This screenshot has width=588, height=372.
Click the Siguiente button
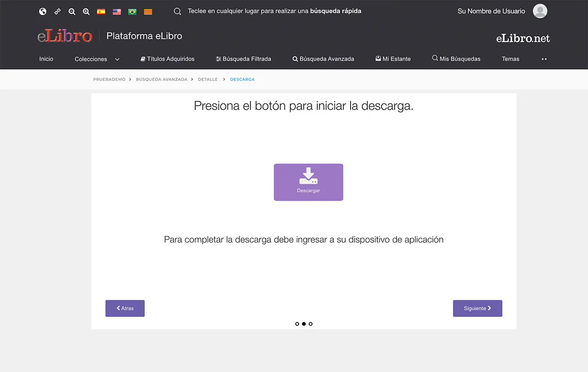click(477, 308)
